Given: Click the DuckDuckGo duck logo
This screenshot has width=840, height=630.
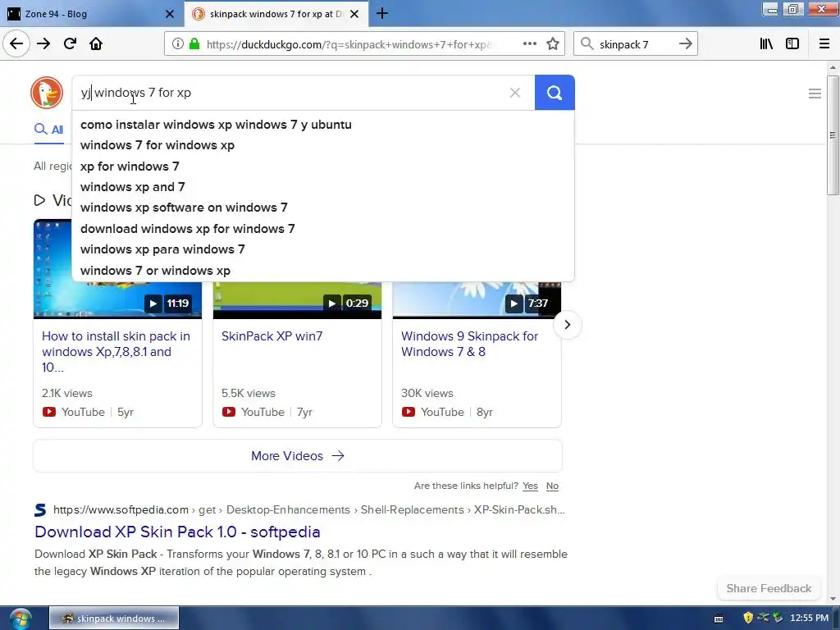Looking at the screenshot, I should point(47,93).
